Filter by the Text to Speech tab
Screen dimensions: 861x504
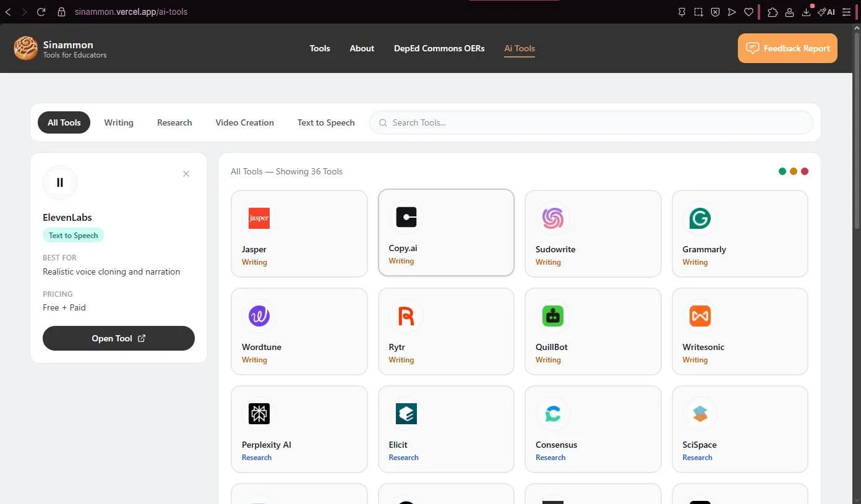(326, 122)
